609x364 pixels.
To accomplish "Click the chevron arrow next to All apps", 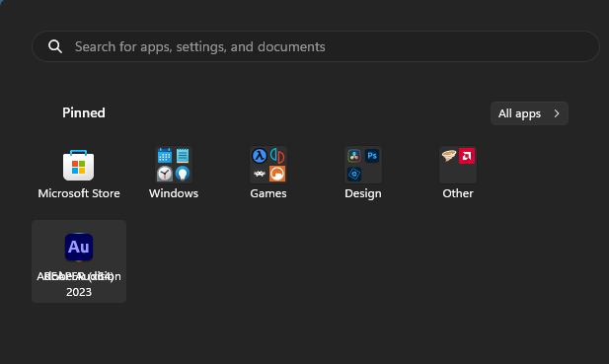I will 557,113.
